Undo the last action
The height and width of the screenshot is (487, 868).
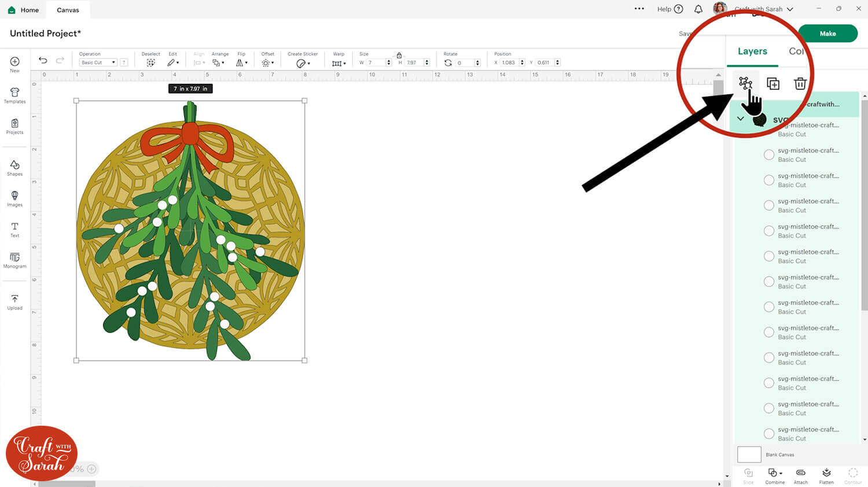[43, 60]
